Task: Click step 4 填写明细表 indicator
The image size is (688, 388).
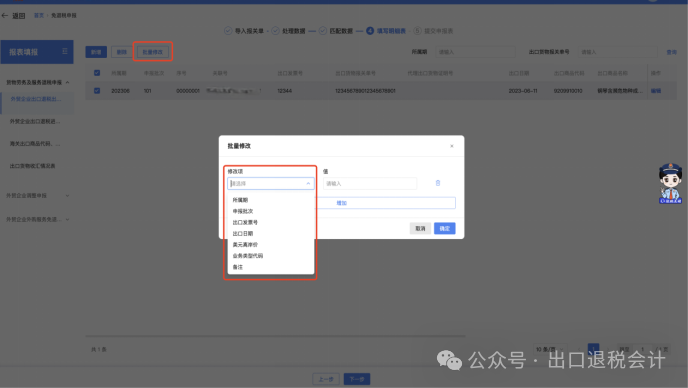Action: [386, 31]
